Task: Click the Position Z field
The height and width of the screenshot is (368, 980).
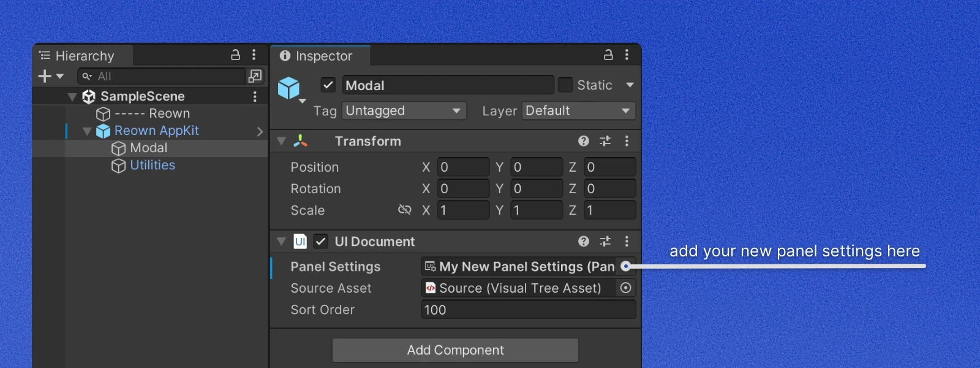Action: point(610,167)
